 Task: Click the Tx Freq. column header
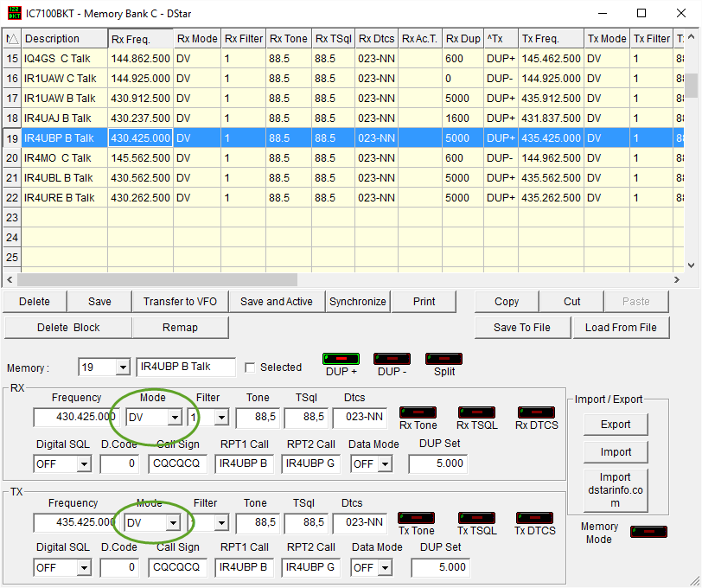(551, 39)
